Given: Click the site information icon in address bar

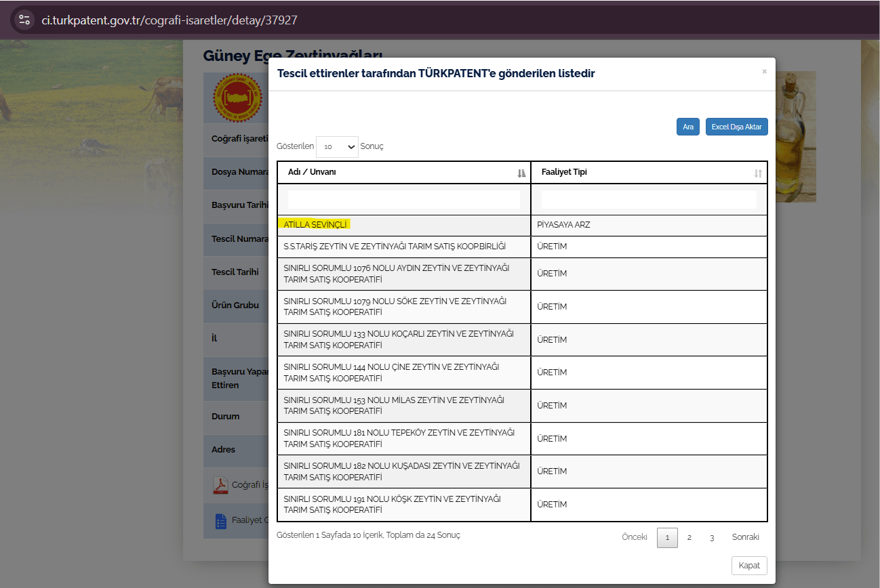Looking at the screenshot, I should pos(24,20).
